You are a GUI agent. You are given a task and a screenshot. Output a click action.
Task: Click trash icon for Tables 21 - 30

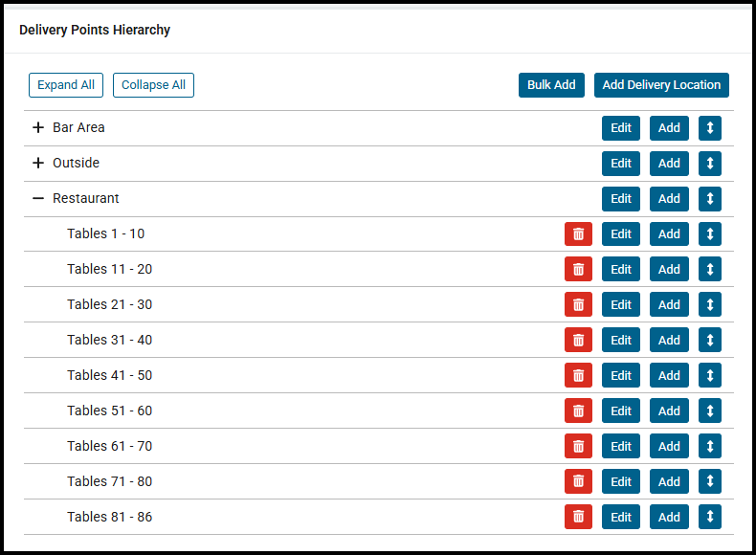(578, 305)
